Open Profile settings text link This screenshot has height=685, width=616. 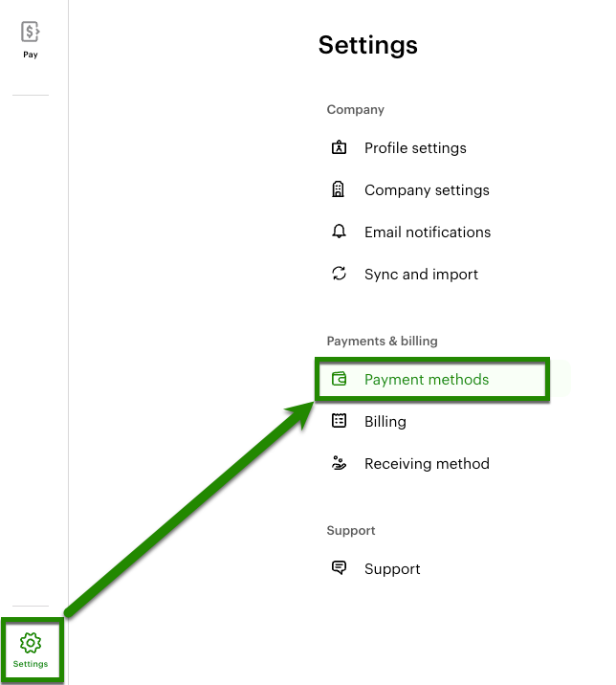pyautogui.click(x=415, y=148)
